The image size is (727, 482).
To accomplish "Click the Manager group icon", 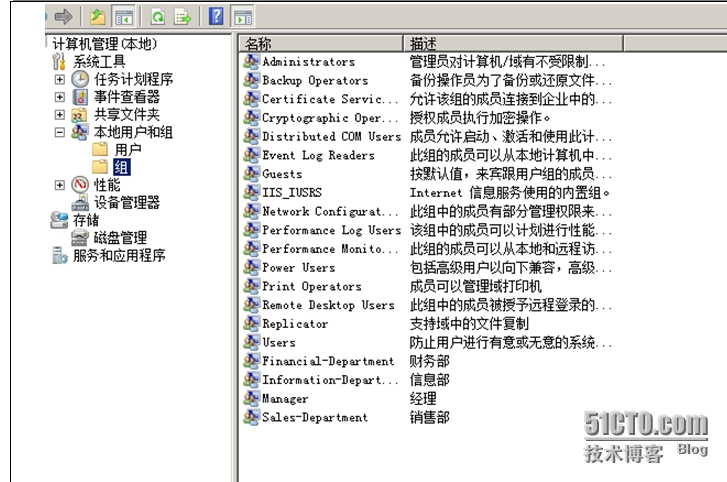I will (251, 398).
